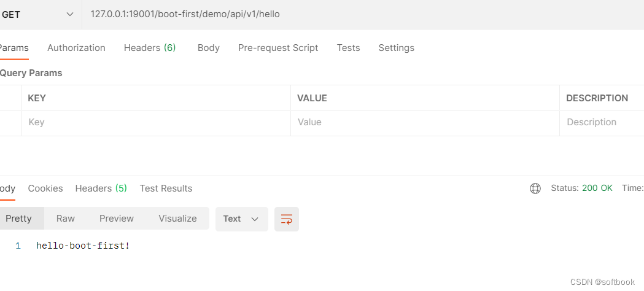Open the Settings tab
This screenshot has height=291, width=644.
point(396,48)
